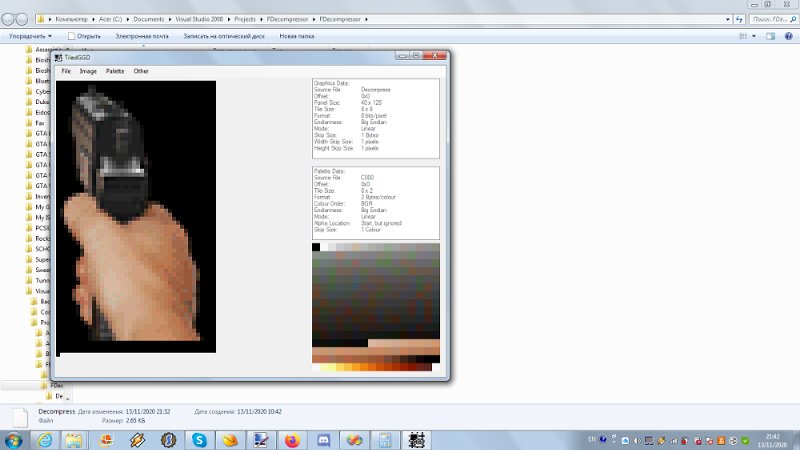Create a folder with Новая папка
Image resolution: width=800 pixels, height=450 pixels.
(296, 36)
